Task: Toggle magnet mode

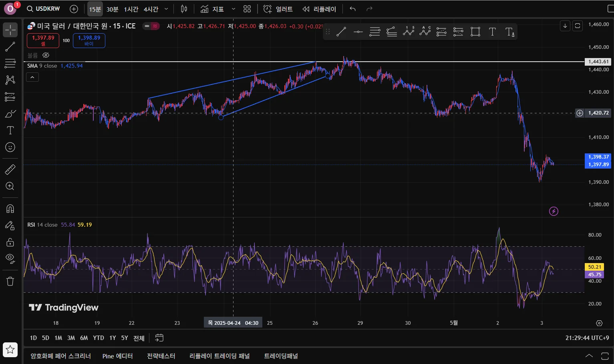Action: (10, 208)
